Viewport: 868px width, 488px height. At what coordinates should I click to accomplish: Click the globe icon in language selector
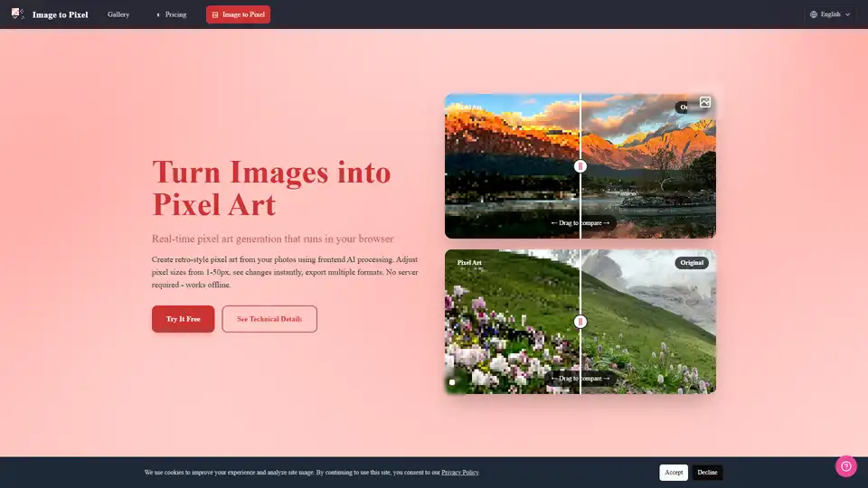point(813,14)
